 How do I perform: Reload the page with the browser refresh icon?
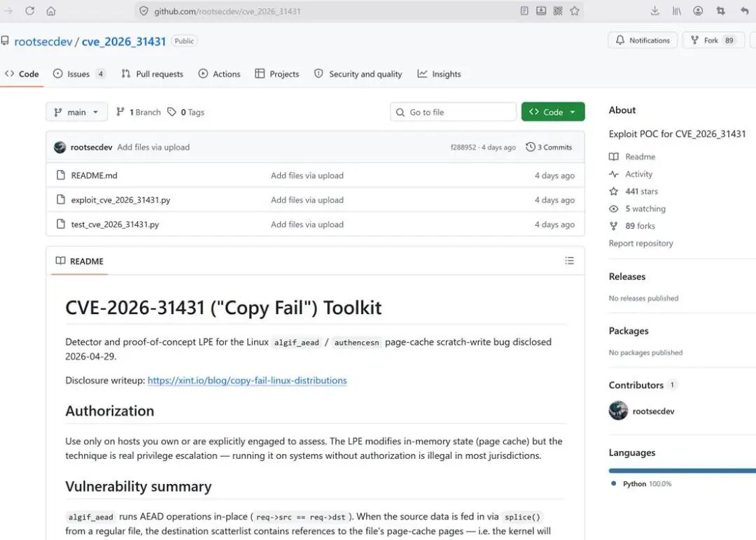[30, 10]
